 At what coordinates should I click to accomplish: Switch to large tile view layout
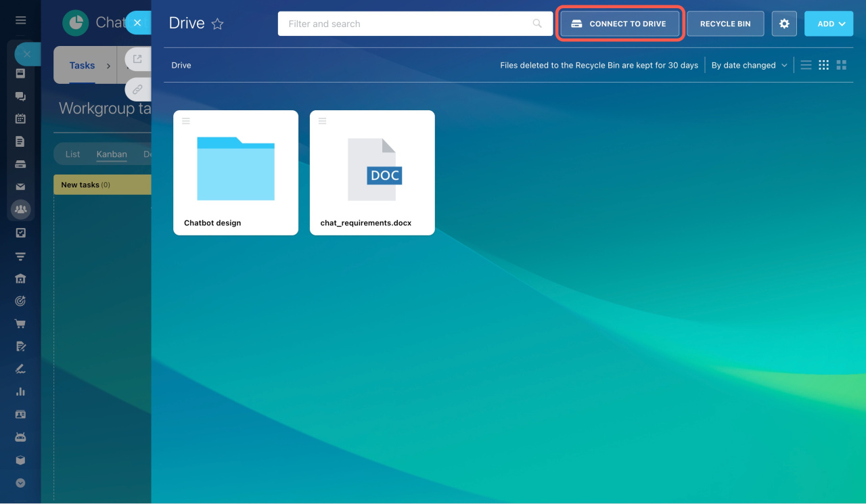click(842, 65)
